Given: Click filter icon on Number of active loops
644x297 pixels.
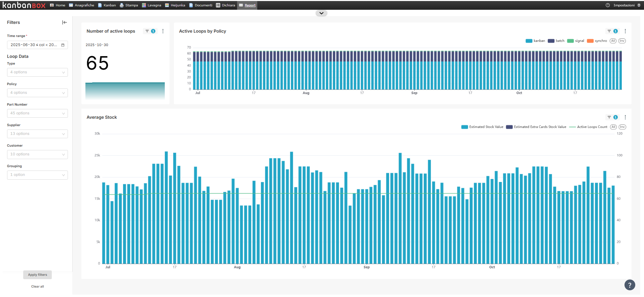Looking at the screenshot, I should (x=147, y=31).
